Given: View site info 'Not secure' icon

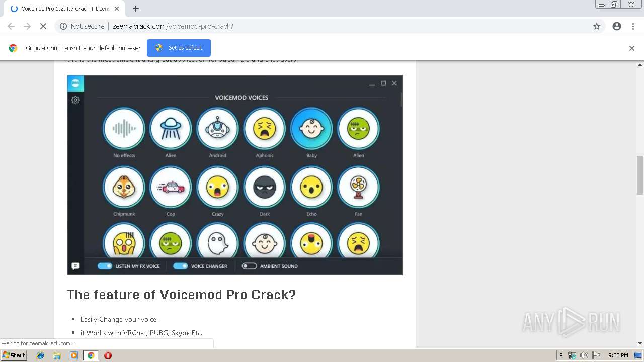Looking at the screenshot, I should [63, 26].
